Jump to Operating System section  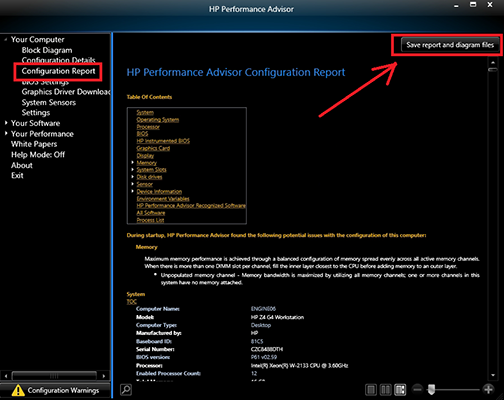[x=158, y=120]
